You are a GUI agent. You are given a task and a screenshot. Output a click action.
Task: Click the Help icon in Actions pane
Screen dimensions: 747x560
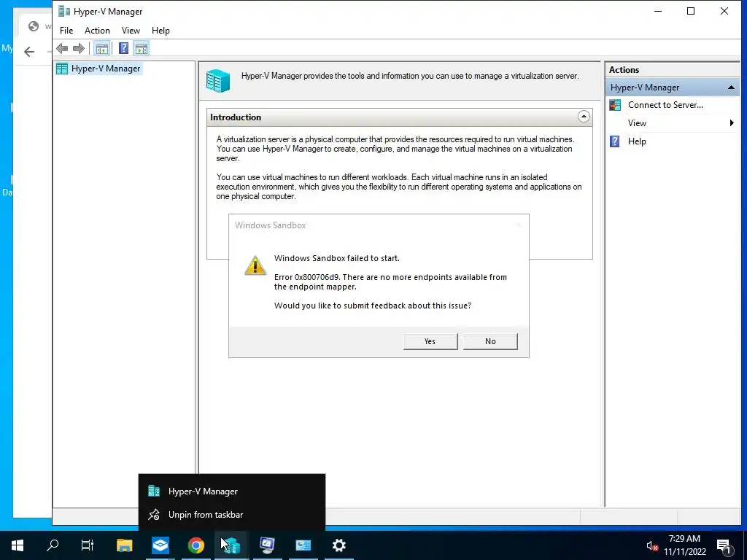pyautogui.click(x=615, y=141)
